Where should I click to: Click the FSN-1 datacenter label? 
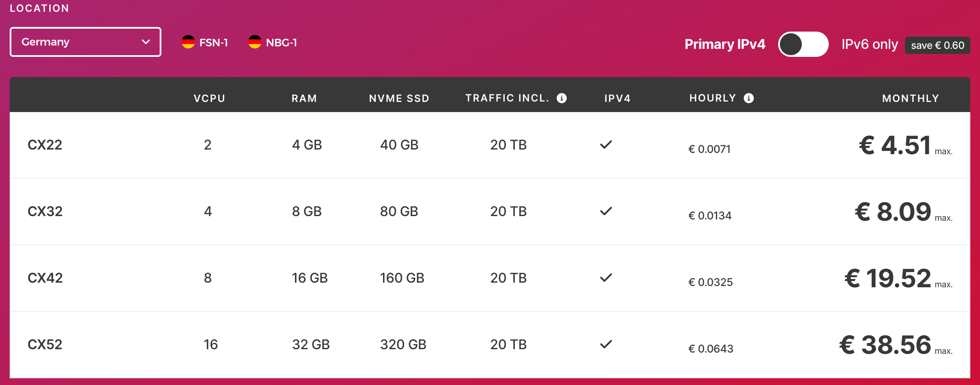(x=214, y=43)
